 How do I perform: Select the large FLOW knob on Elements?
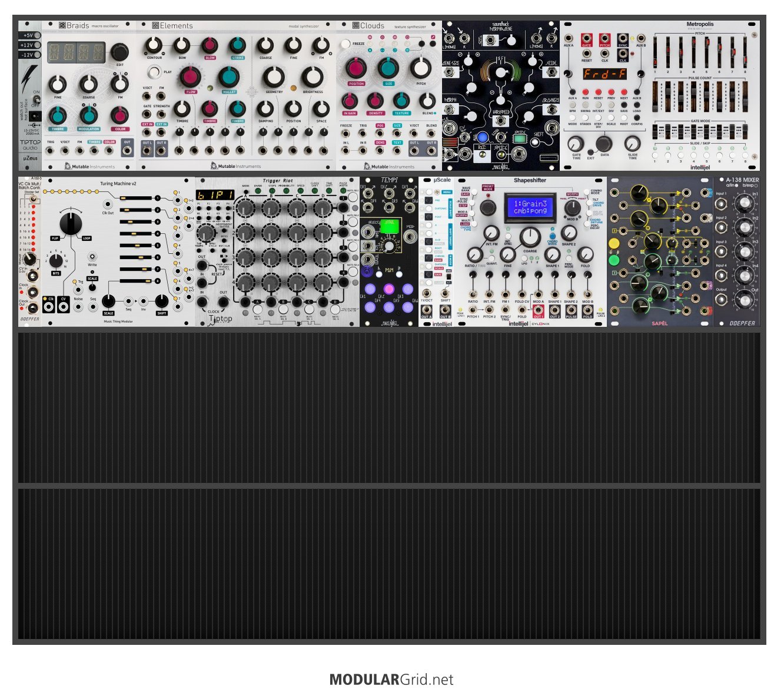coord(190,77)
